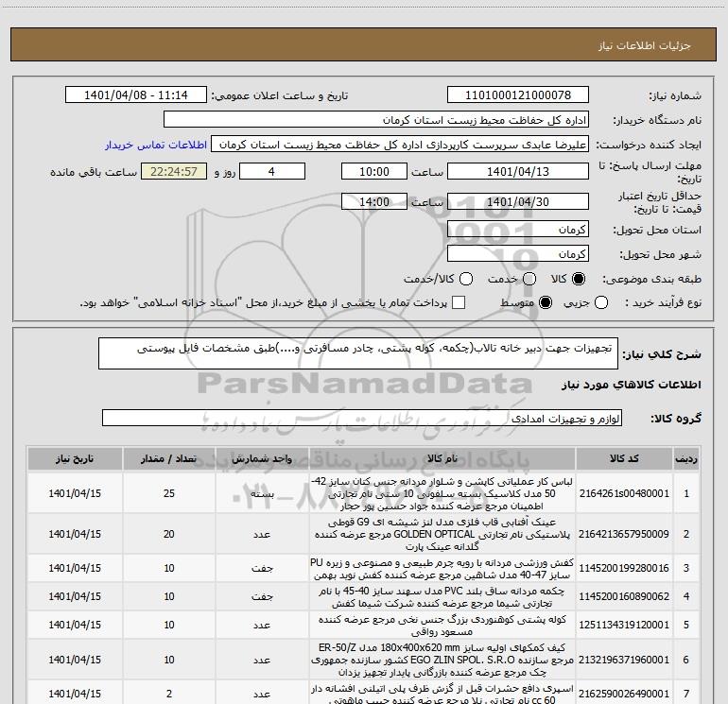Click the ردیف column header
The width and height of the screenshot is (728, 704).
click(686, 459)
